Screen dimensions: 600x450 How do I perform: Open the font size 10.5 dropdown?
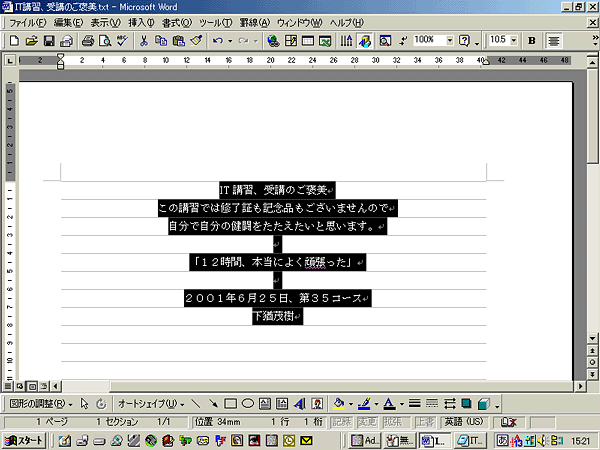[514, 41]
